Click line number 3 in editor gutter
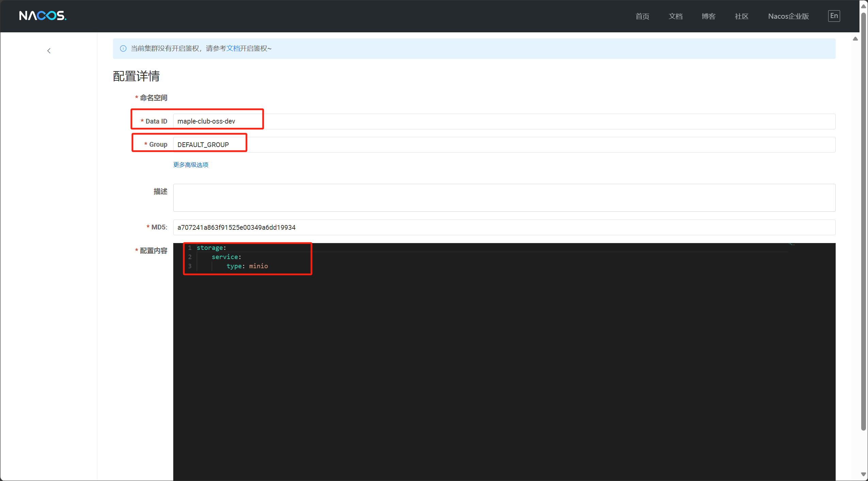 tap(190, 266)
